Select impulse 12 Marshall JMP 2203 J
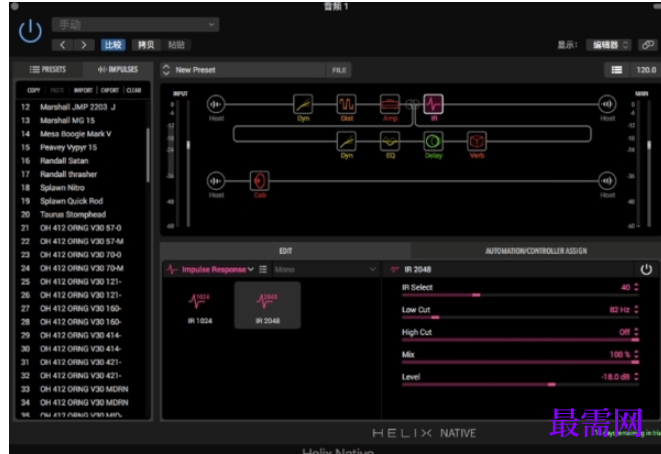Screen dimensions: 661x454 pos(82,107)
